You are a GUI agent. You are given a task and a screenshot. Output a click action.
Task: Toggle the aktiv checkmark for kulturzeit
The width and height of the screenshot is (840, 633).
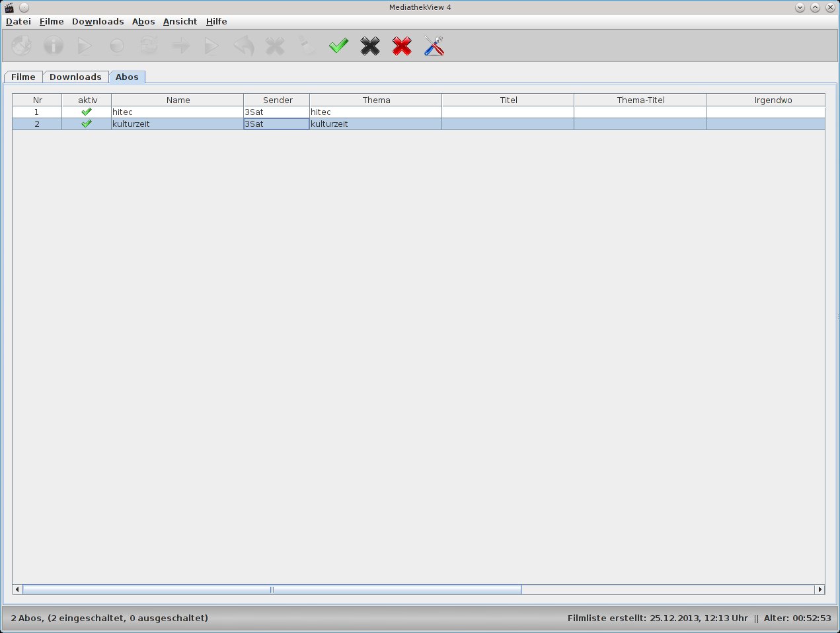pos(87,124)
